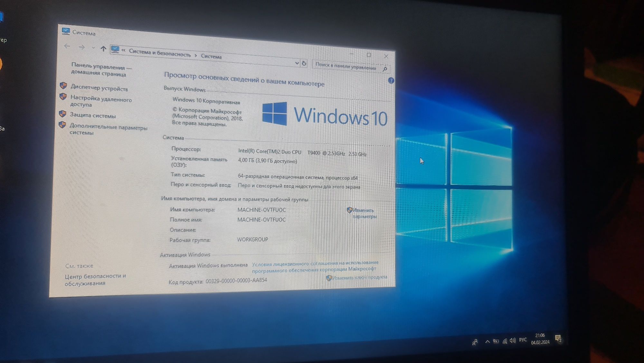The width and height of the screenshot is (644, 363).
Task: Close the Система window
Action: 386,56
